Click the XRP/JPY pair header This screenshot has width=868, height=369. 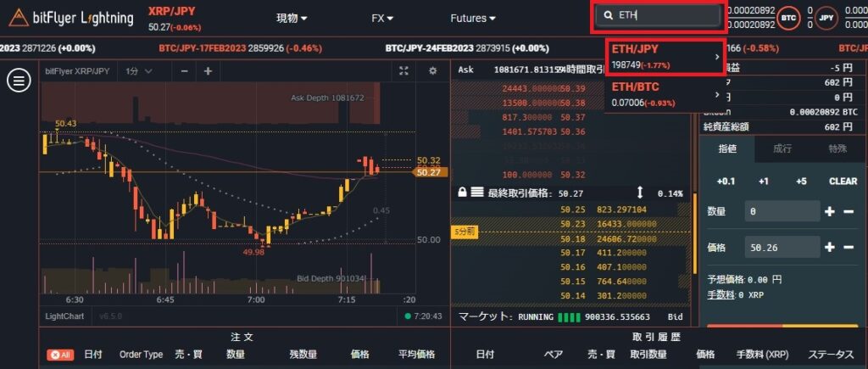[171, 11]
